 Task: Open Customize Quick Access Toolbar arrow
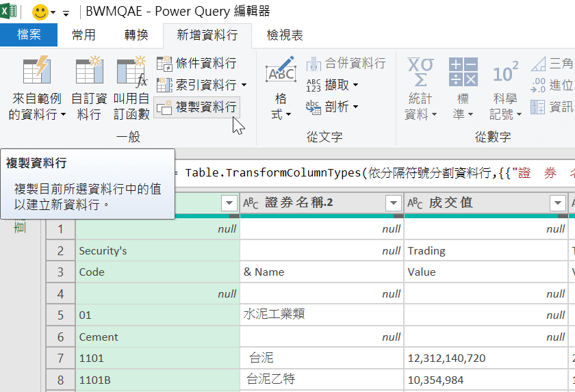[66, 14]
